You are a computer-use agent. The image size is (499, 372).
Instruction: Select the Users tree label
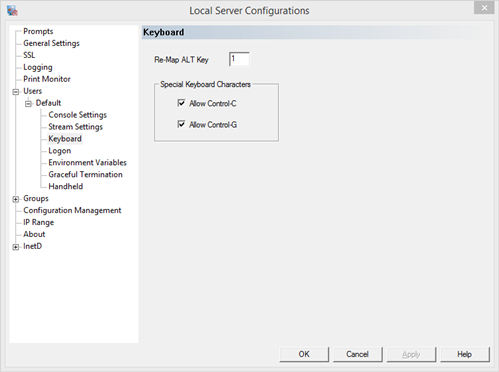point(32,91)
